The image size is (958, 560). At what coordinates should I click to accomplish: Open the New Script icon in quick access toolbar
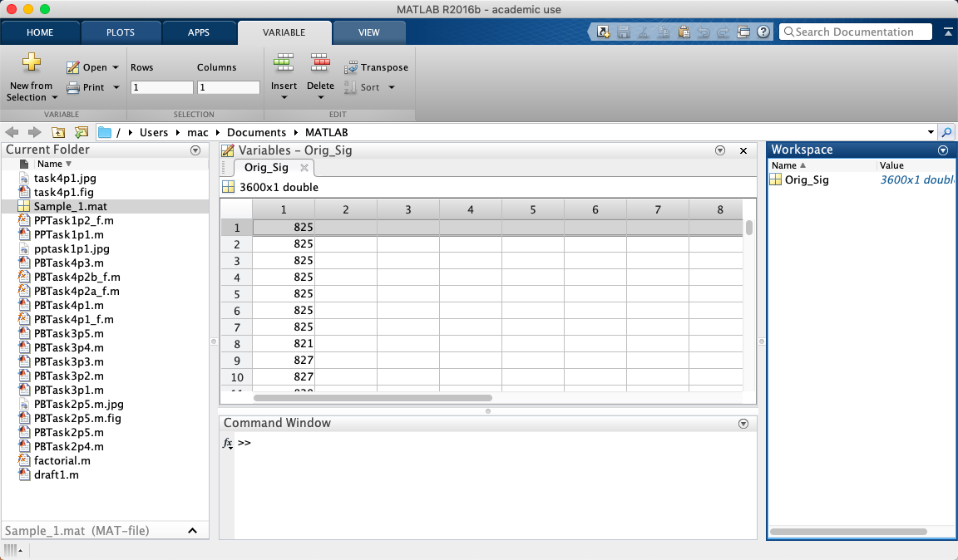tap(602, 31)
